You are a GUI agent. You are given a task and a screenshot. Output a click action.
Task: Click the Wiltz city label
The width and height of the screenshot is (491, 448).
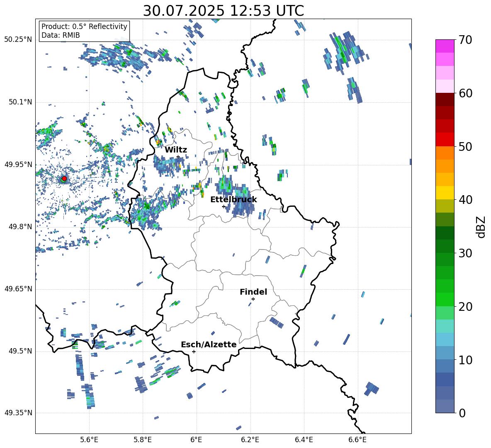coord(176,150)
